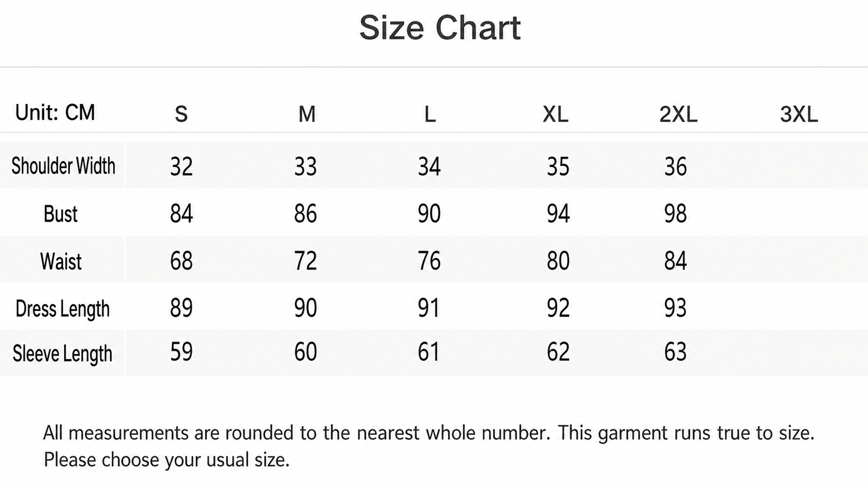The image size is (868, 485).
Task: Click the Waist row label
Action: click(x=61, y=261)
